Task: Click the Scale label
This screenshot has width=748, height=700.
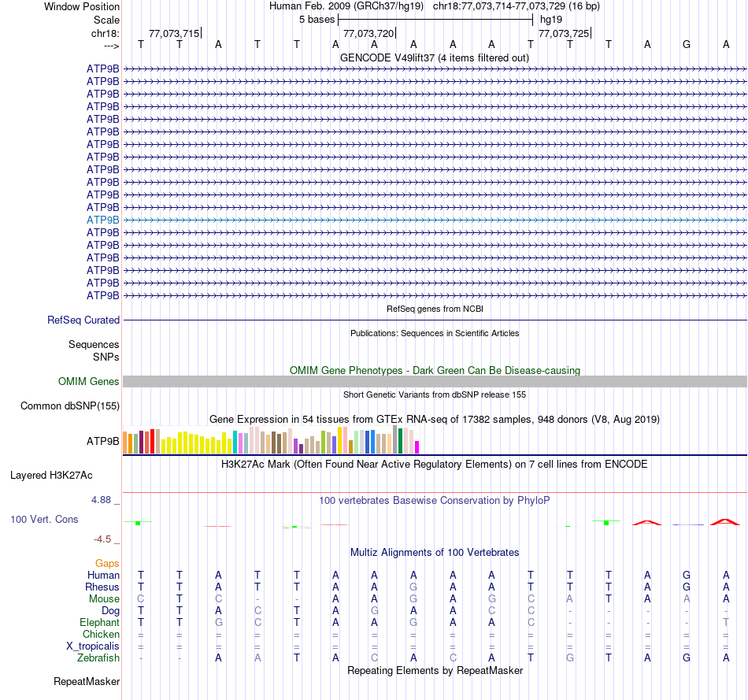Action: tap(106, 20)
